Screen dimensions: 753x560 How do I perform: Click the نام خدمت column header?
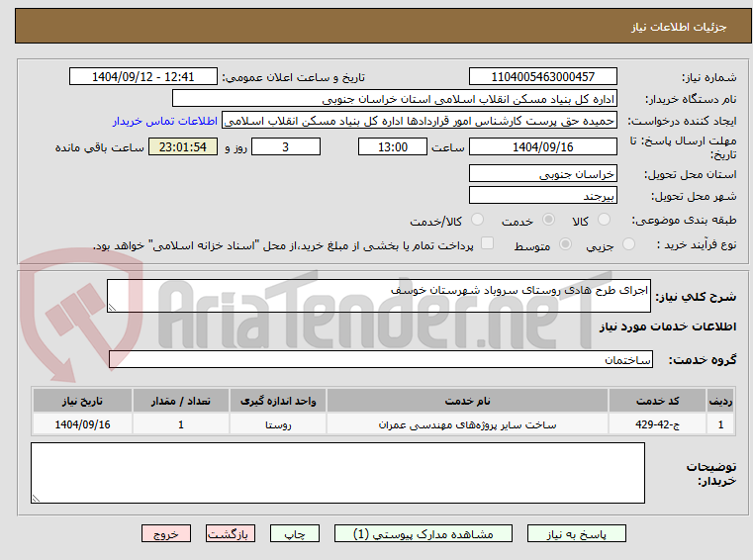pos(467,401)
